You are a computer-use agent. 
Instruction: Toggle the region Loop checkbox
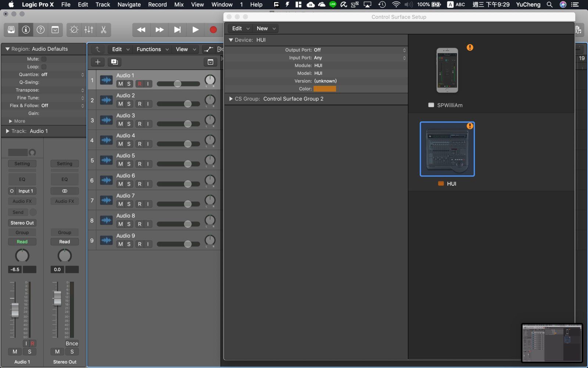(x=44, y=67)
